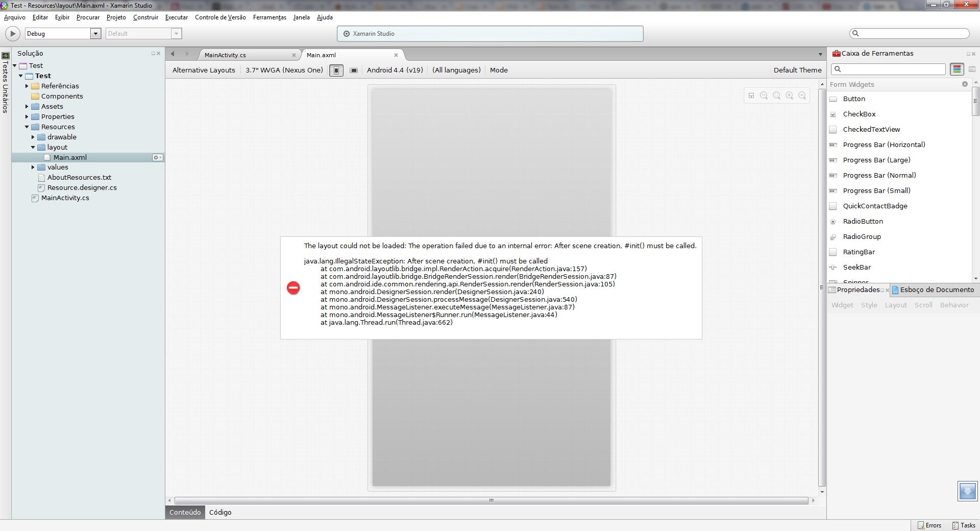This screenshot has height=531, width=980.
Task: Open the Android 4.4 (v19) version selector
Action: [395, 70]
